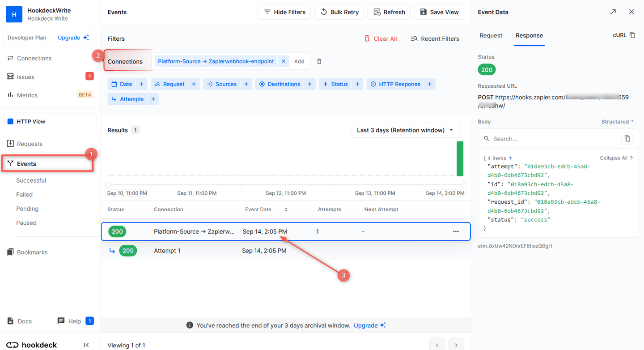Copy the response body JSON
The height and width of the screenshot is (350, 644).
point(627,139)
